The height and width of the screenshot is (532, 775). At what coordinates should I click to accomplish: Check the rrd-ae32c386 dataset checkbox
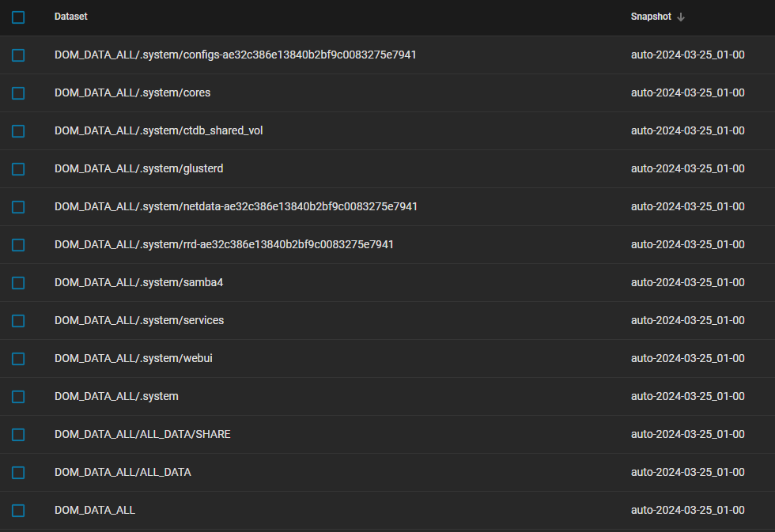pyautogui.click(x=18, y=245)
